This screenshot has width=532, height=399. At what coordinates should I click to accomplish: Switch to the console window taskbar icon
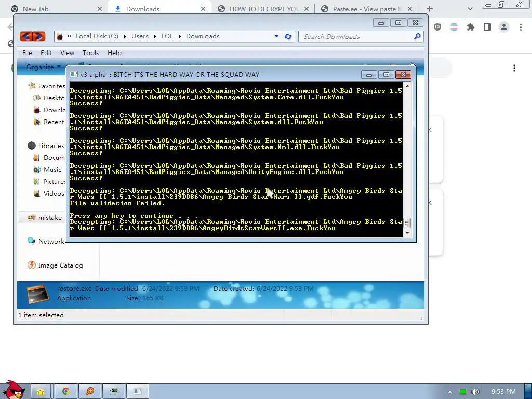(137, 392)
